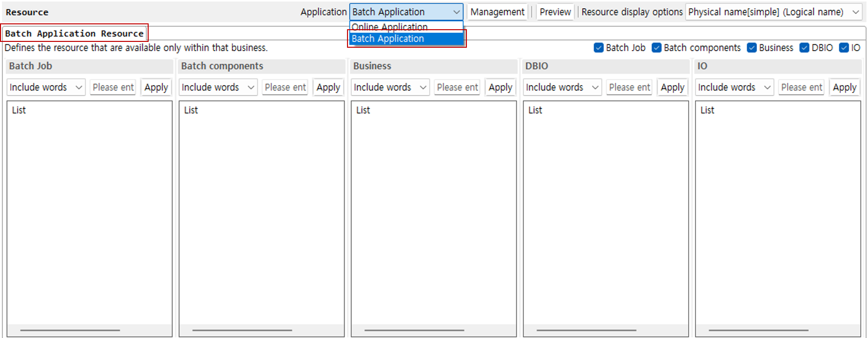Apply the Batch Job filter

(x=156, y=87)
